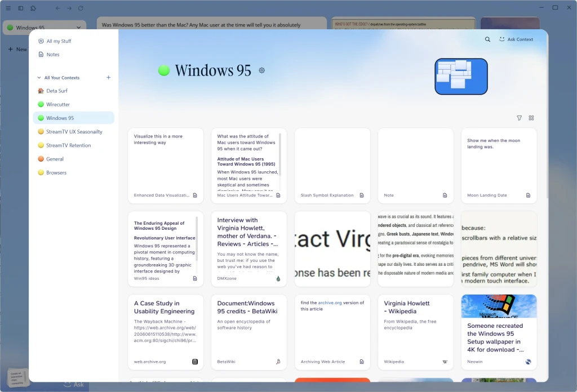
Task: Open StreamTV Retention context
Action: tap(68, 145)
